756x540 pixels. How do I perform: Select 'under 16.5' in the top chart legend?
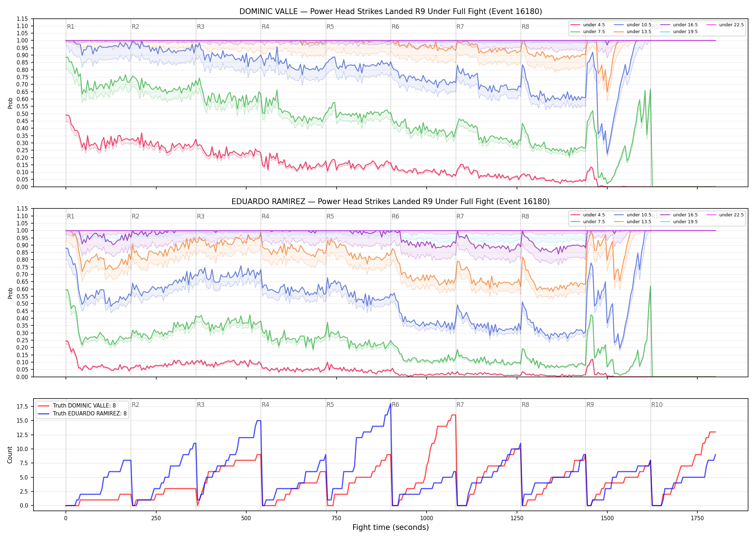[685, 25]
